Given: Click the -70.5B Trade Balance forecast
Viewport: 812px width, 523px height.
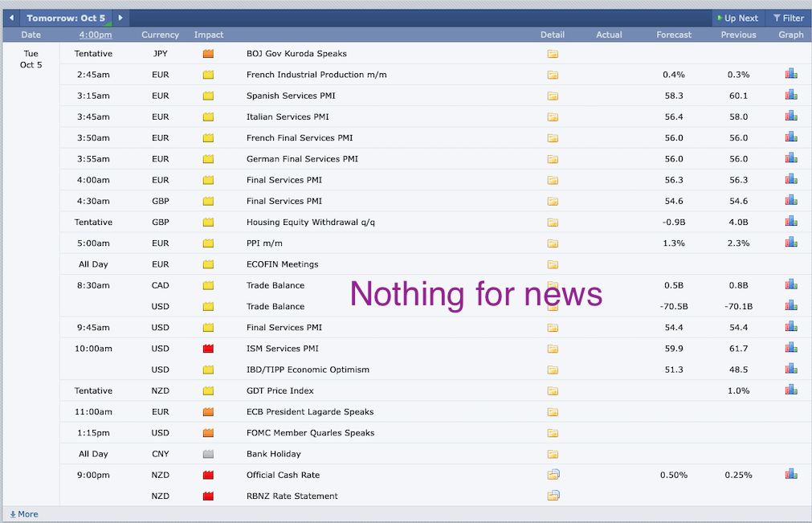Looking at the screenshot, I should pos(674,307).
